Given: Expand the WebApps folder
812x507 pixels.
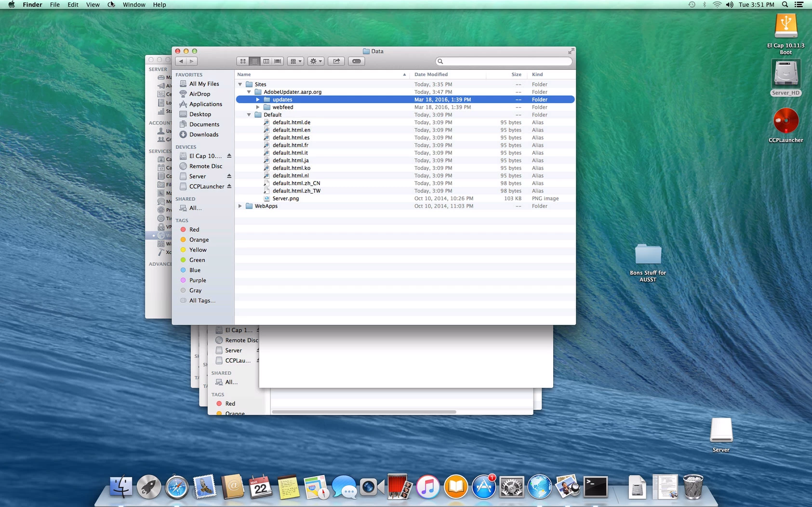Looking at the screenshot, I should pos(240,206).
